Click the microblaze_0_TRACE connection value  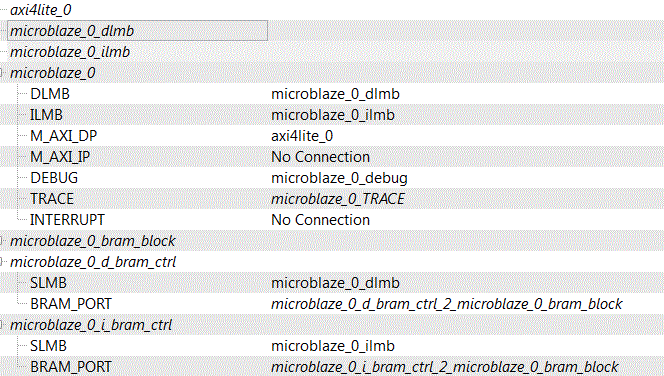tap(338, 199)
